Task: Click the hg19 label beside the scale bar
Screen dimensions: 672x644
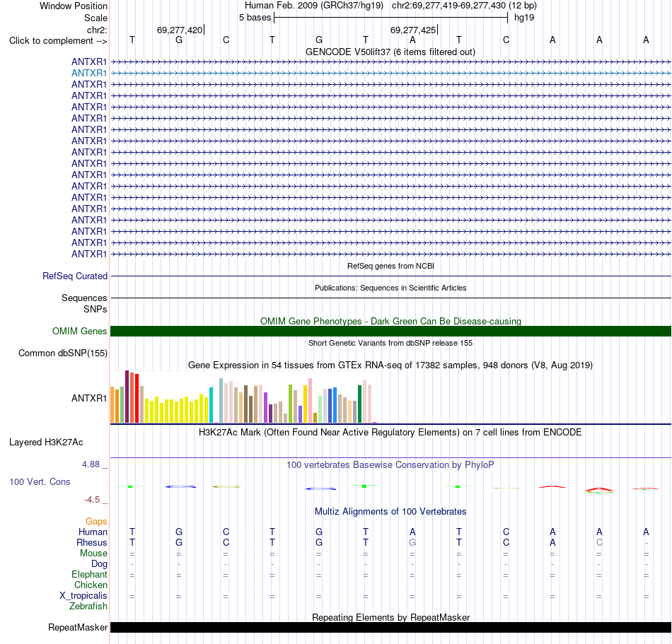Action: [x=524, y=18]
